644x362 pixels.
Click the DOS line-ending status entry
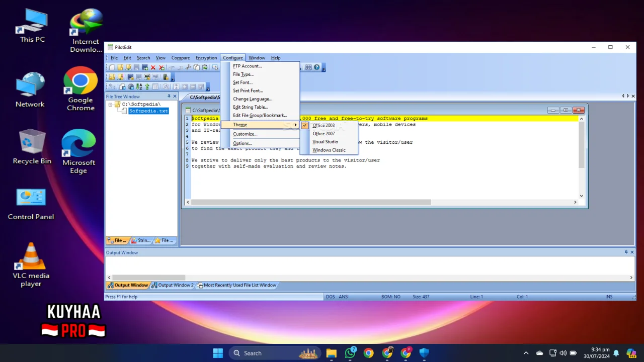click(x=331, y=297)
